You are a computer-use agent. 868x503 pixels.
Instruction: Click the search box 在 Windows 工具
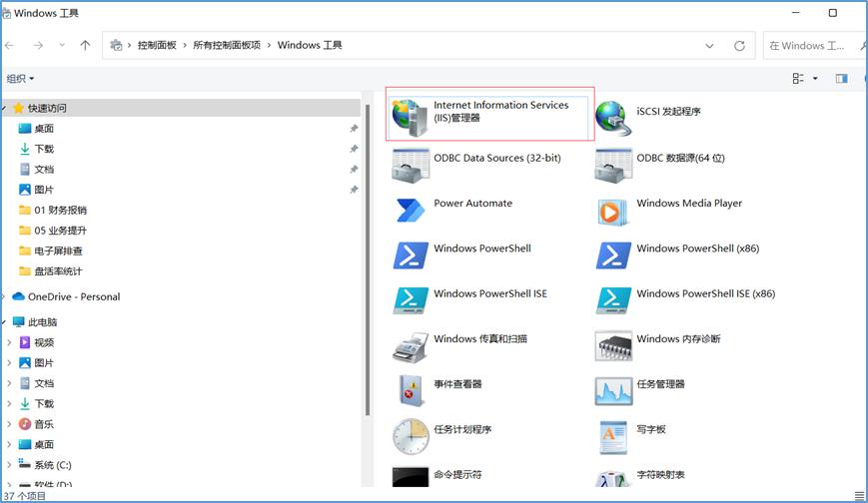(813, 46)
